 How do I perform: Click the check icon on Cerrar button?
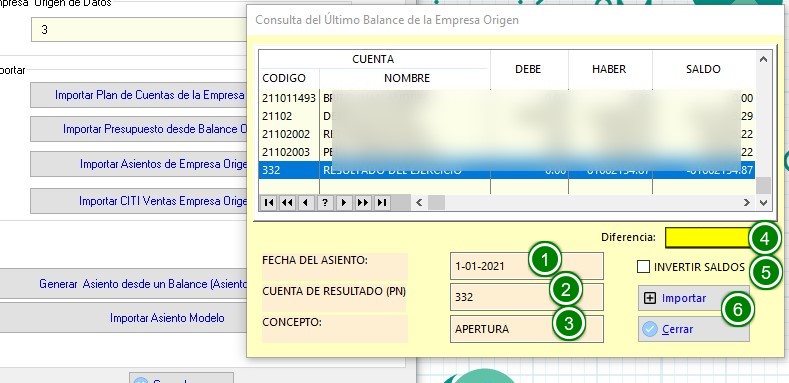click(x=650, y=329)
